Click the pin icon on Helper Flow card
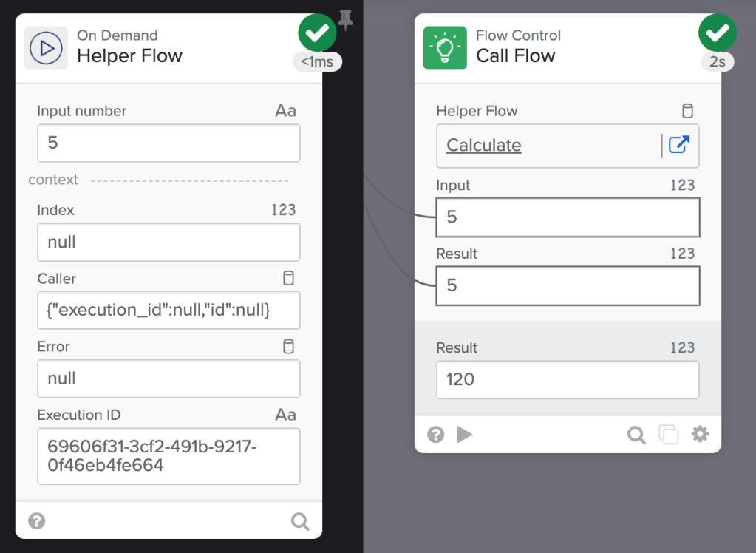Viewport: 756px width, 553px height. (345, 21)
